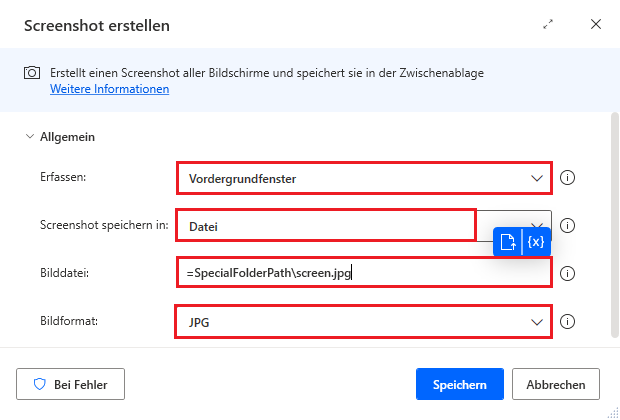Click the Abbrechen button
620x420 pixels.
click(556, 384)
